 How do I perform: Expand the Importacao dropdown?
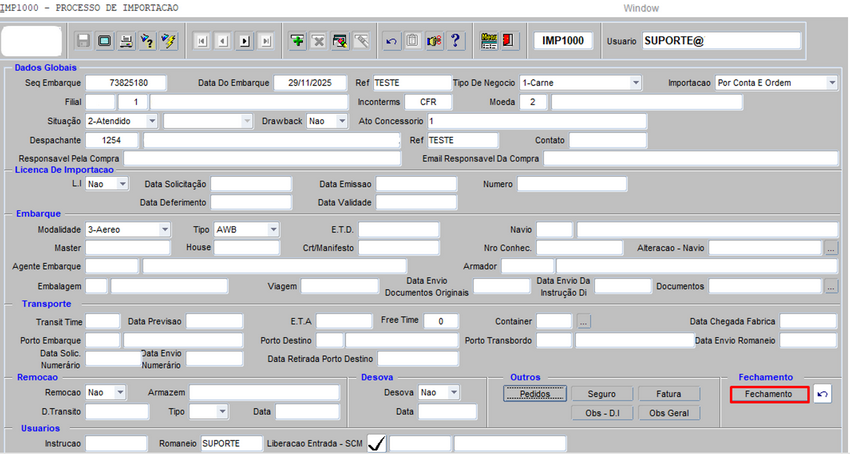[831, 82]
